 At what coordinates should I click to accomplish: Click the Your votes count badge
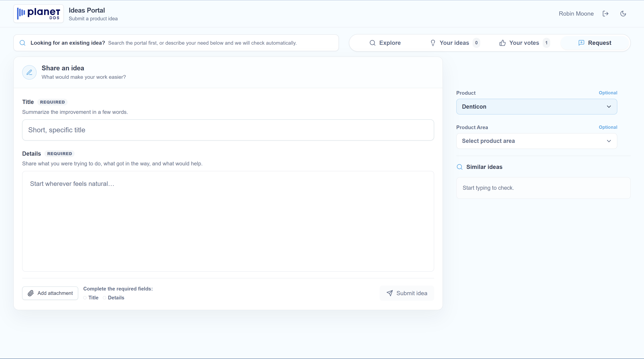pos(546,43)
